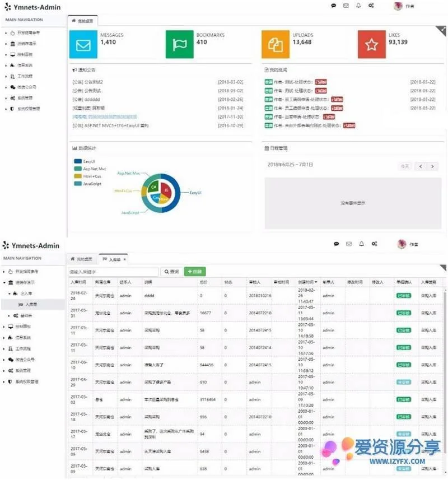This screenshot has height=480, width=448.
Task: Click the blue MESSAGES envelope tile icon
Action: pyautogui.click(x=83, y=45)
